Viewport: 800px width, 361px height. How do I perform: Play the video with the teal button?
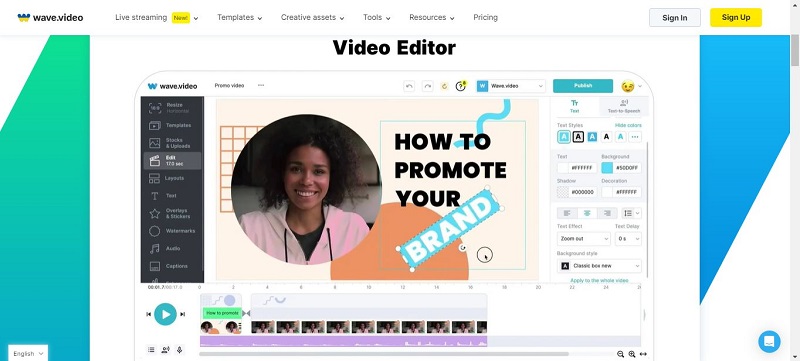pos(165,314)
